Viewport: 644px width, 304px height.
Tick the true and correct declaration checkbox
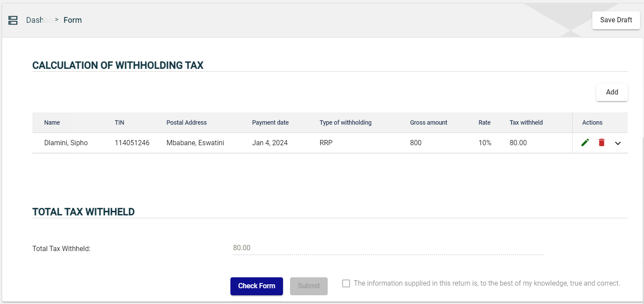[x=346, y=283]
